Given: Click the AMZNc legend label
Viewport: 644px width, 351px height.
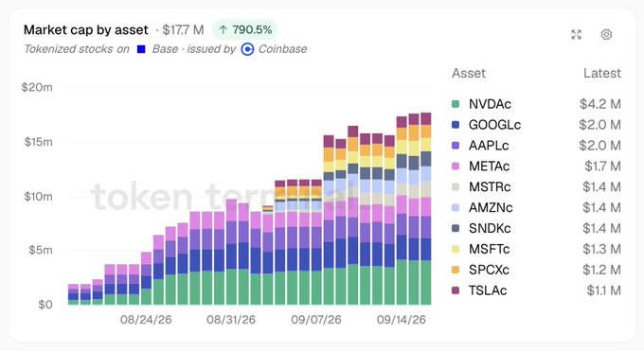Looking at the screenshot, I should click(x=491, y=207).
